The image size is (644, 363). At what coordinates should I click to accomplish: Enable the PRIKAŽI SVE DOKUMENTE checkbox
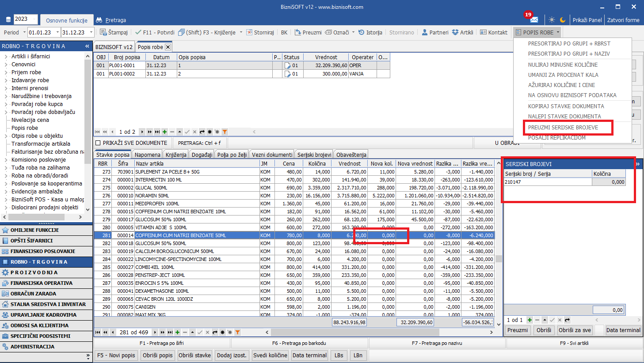coord(98,143)
